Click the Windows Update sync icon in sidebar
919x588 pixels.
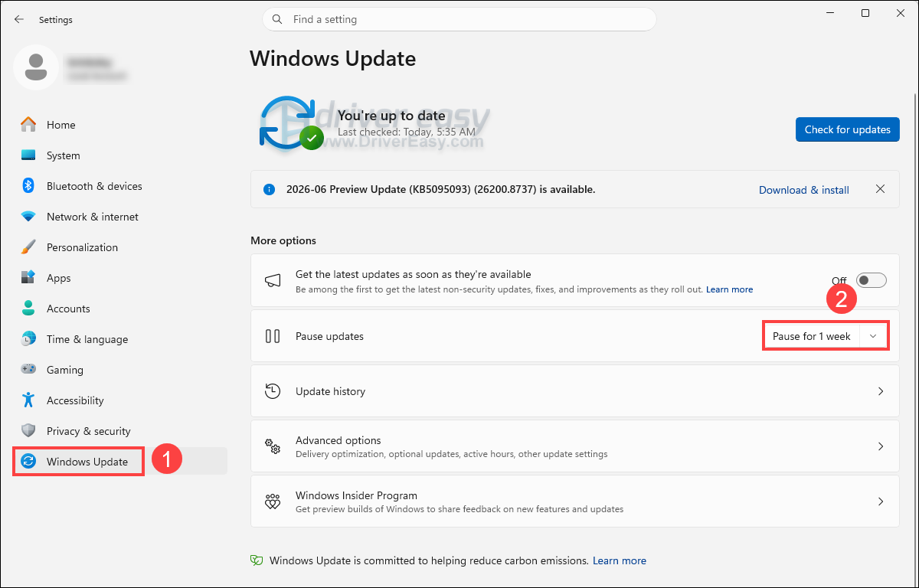tap(28, 461)
